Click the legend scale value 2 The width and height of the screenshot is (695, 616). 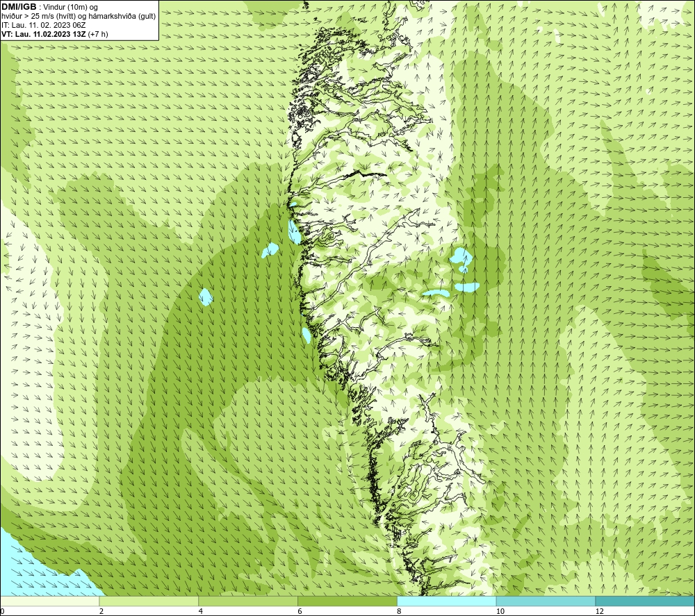[x=101, y=611]
